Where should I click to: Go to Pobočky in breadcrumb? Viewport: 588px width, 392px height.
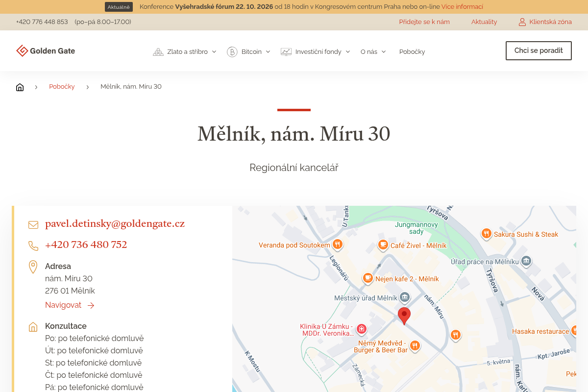point(62,87)
